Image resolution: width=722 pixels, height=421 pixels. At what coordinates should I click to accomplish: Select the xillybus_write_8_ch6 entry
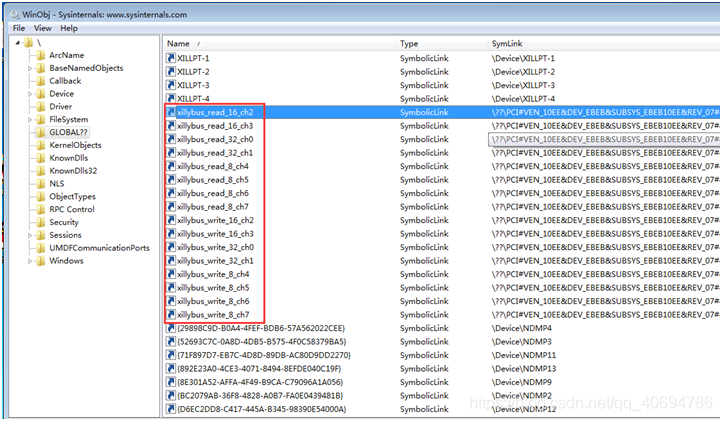pyautogui.click(x=213, y=301)
